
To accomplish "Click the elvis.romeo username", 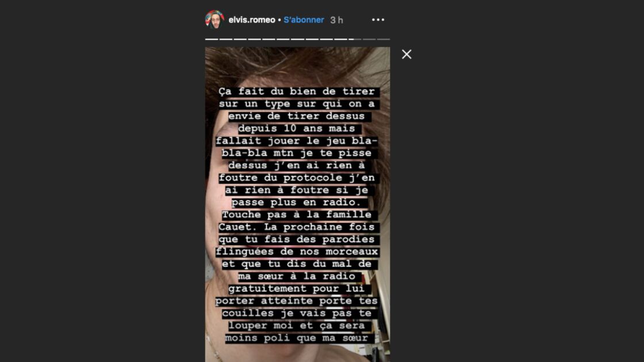I will (x=252, y=20).
